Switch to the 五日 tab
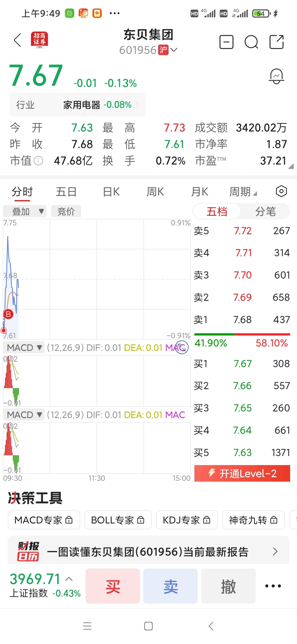This screenshot has width=297, height=644. (x=66, y=192)
